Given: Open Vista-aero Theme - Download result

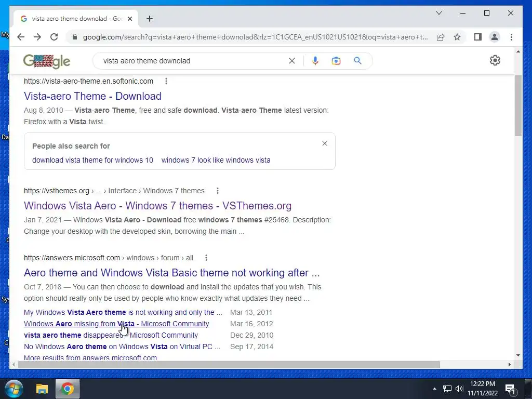Looking at the screenshot, I should point(92,96).
